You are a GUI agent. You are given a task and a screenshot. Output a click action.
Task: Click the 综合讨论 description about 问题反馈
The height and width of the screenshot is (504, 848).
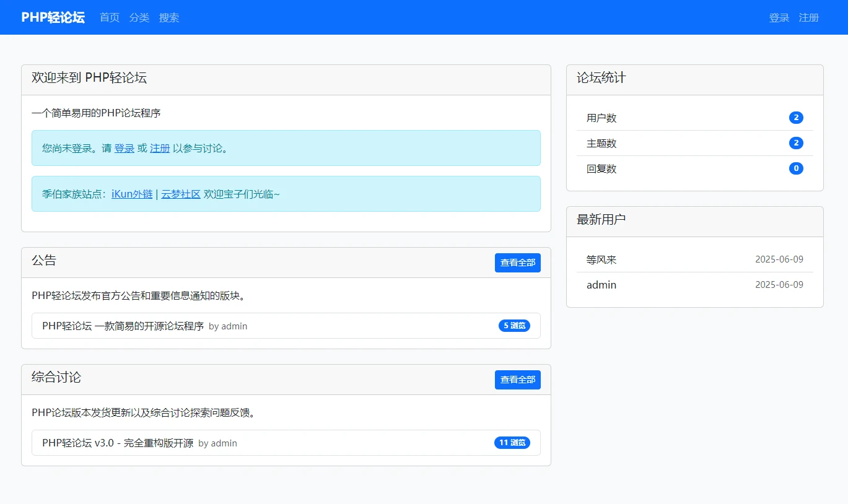pyautogui.click(x=144, y=413)
